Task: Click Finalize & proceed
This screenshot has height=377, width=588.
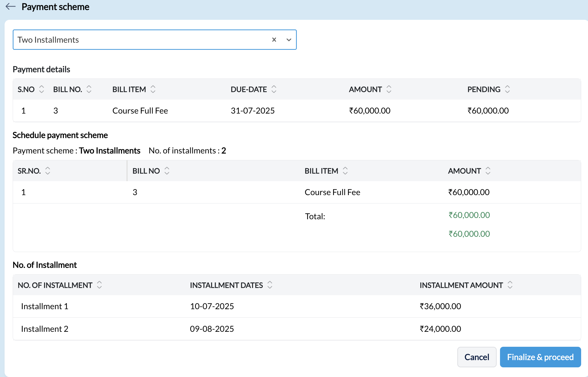Action: (540, 357)
